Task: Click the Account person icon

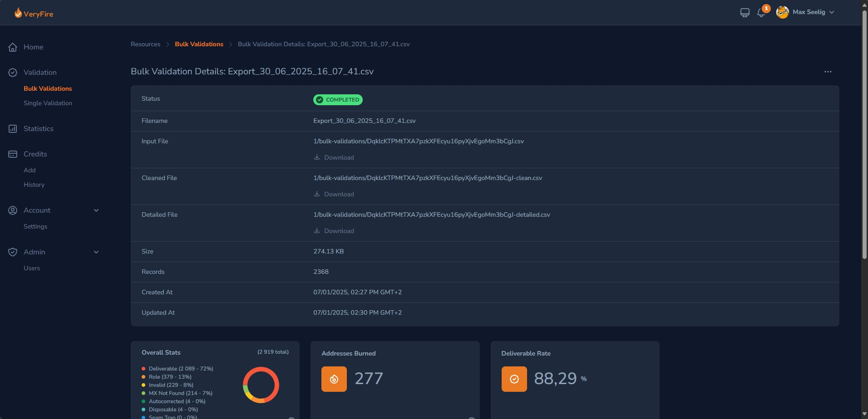Action: [x=13, y=210]
